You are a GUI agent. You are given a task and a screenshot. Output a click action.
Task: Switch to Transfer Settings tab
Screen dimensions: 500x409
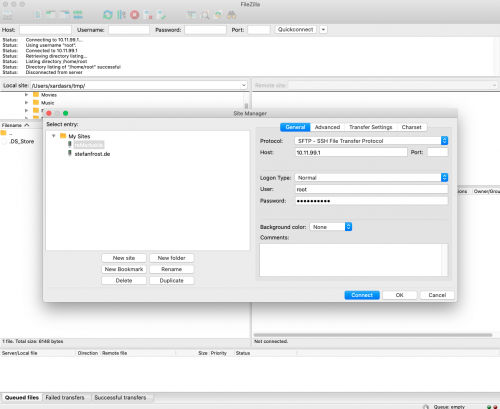click(370, 127)
